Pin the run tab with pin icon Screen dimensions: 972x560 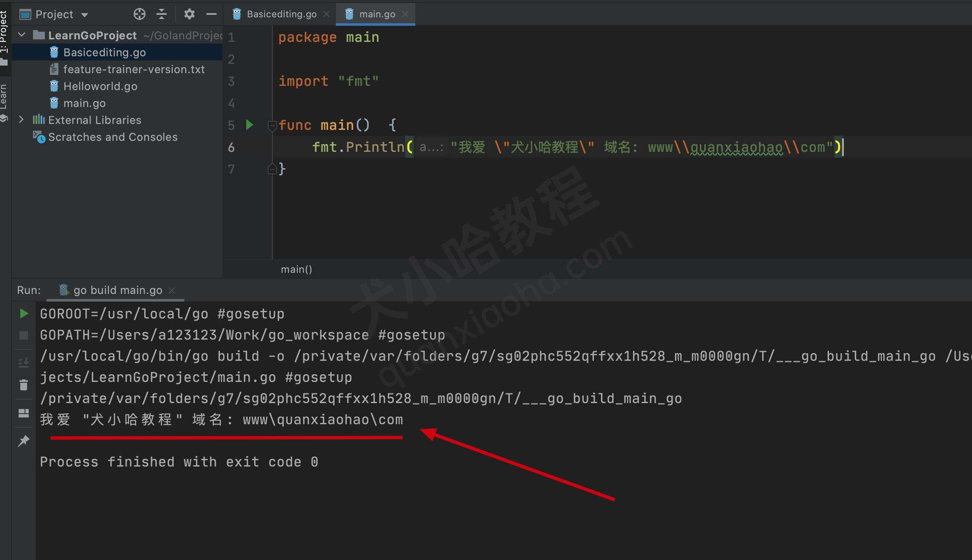click(24, 441)
